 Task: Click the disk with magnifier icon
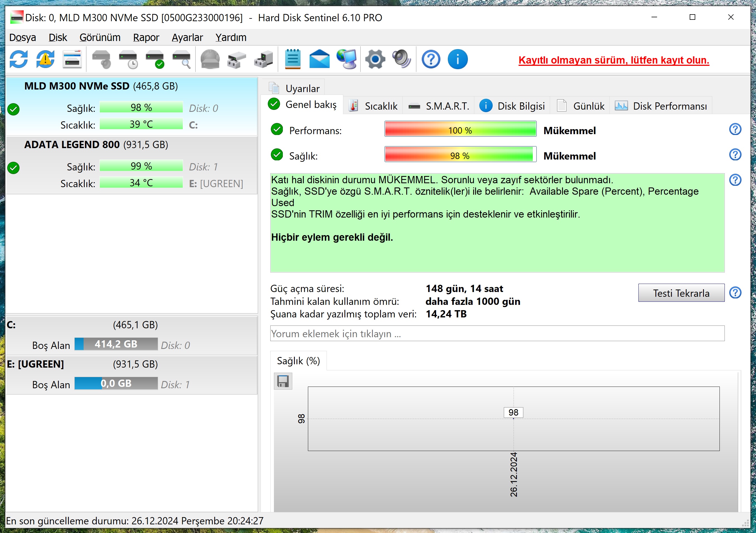click(181, 60)
